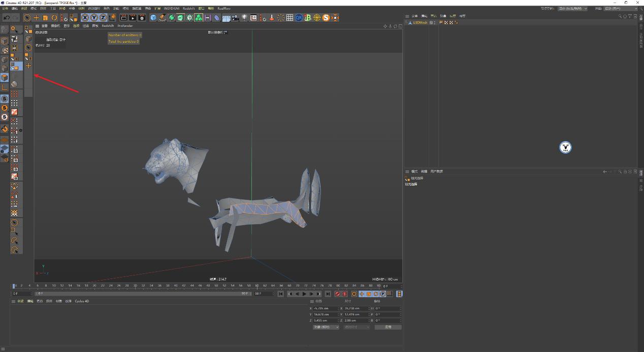
Task: Add a light object using bulb icon
Action: [x=244, y=18]
